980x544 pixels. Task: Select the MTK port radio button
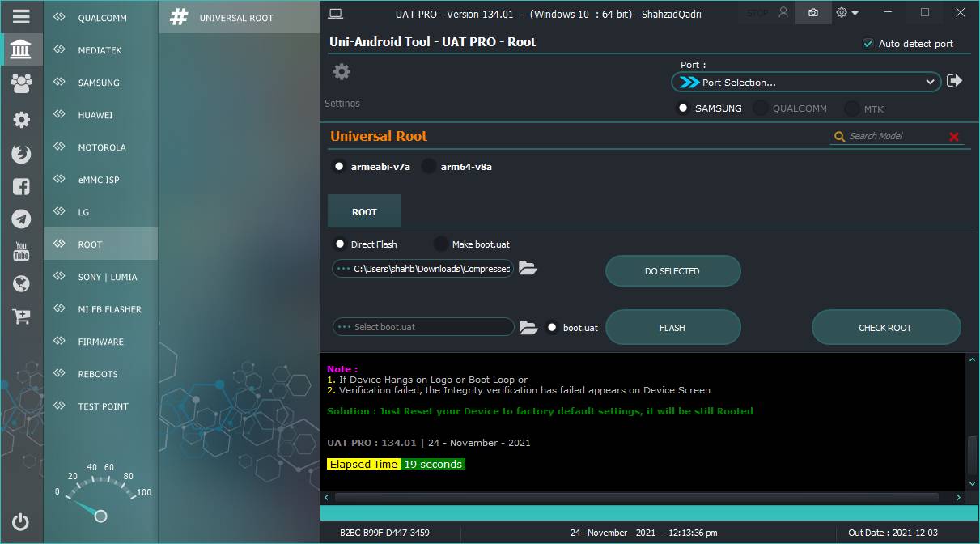pos(852,108)
